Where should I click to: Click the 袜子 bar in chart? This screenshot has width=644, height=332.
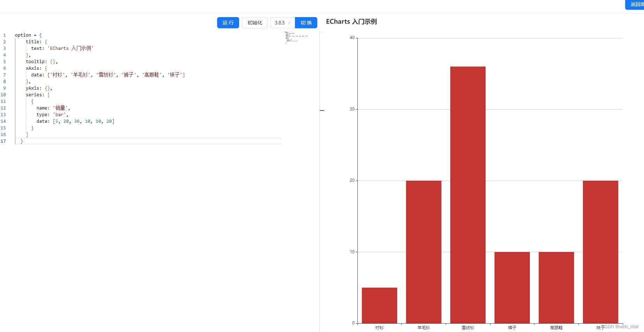pyautogui.click(x=600, y=252)
